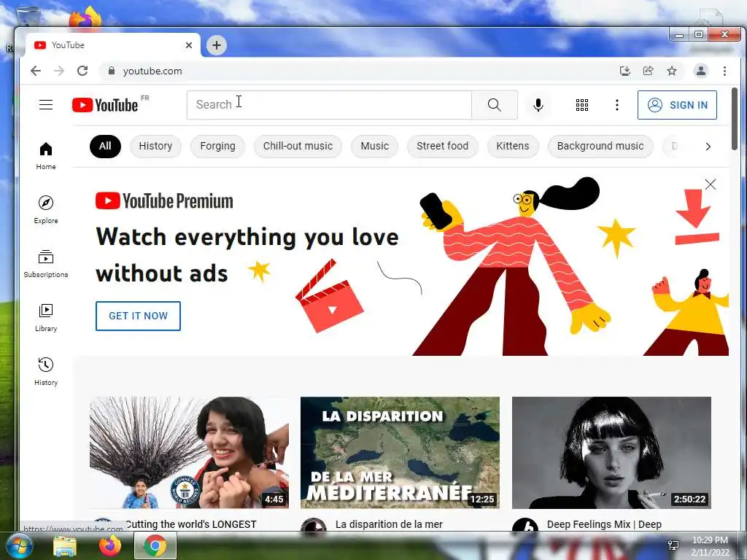Click the YouTube logo
The height and width of the screenshot is (560, 747).
tap(105, 105)
